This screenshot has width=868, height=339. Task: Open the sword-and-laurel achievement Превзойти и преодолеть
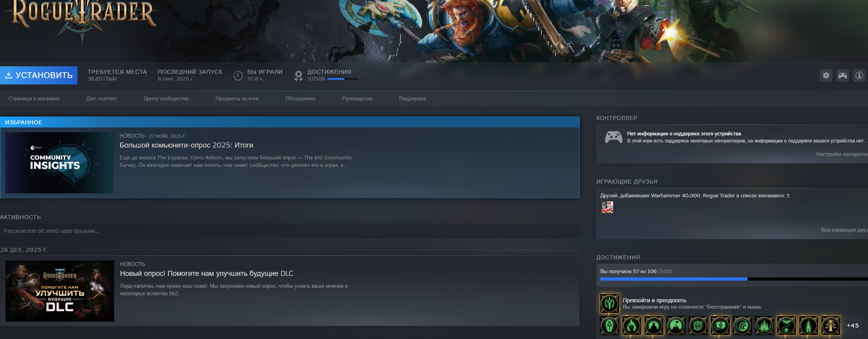609,303
